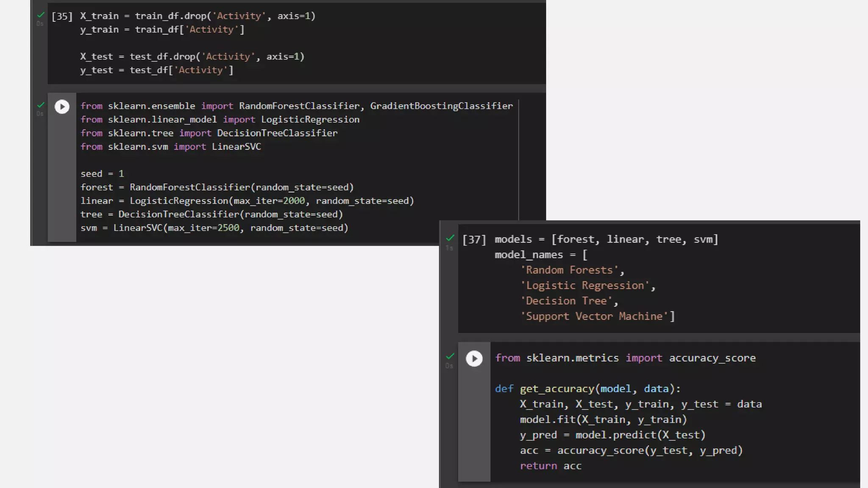Click the [37] execution count label
Viewport: 868px width, 488px height.
[x=474, y=240]
